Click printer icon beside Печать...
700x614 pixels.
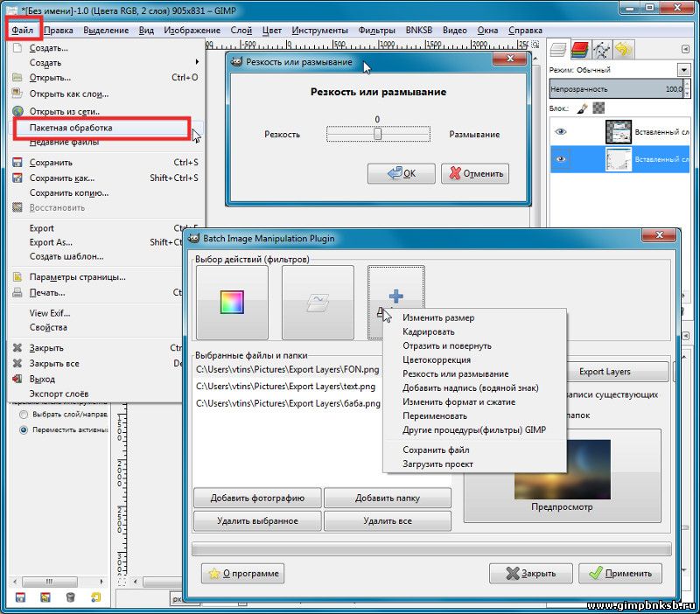pos(17,293)
